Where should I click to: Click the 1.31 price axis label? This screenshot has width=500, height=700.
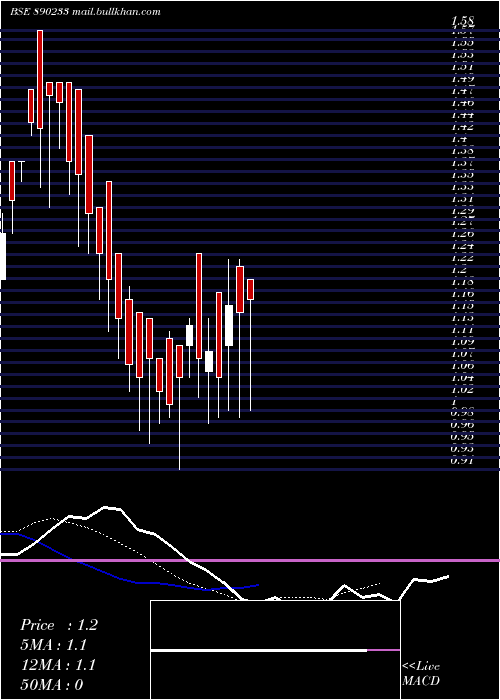pos(463,198)
